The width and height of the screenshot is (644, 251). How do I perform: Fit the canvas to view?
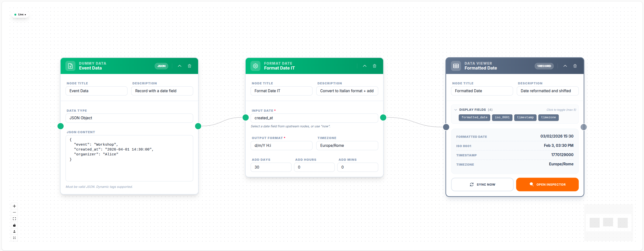click(x=14, y=219)
